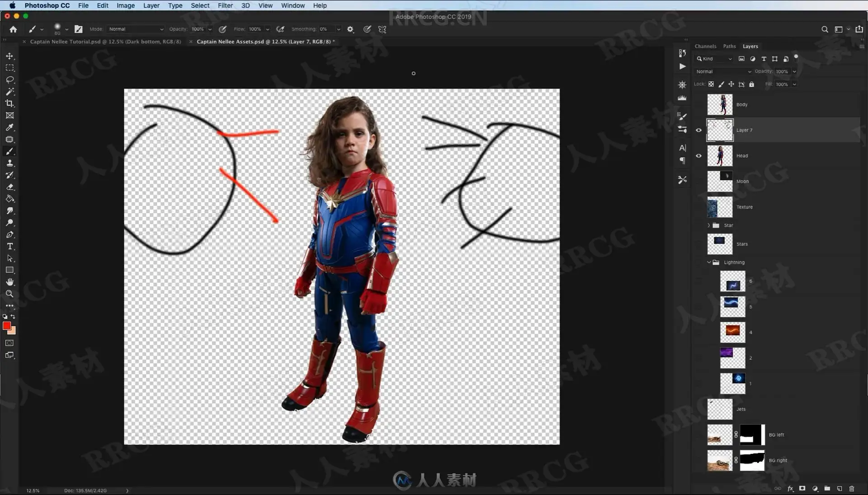Open the brush Mode dropdown
868x495 pixels.
pos(136,29)
